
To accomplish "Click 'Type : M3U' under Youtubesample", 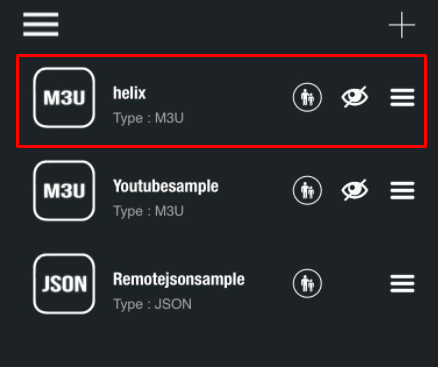I will pos(148,211).
